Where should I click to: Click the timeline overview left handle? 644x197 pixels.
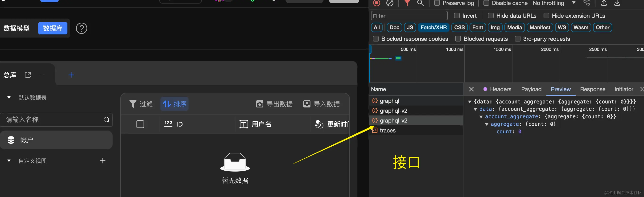[x=370, y=49]
